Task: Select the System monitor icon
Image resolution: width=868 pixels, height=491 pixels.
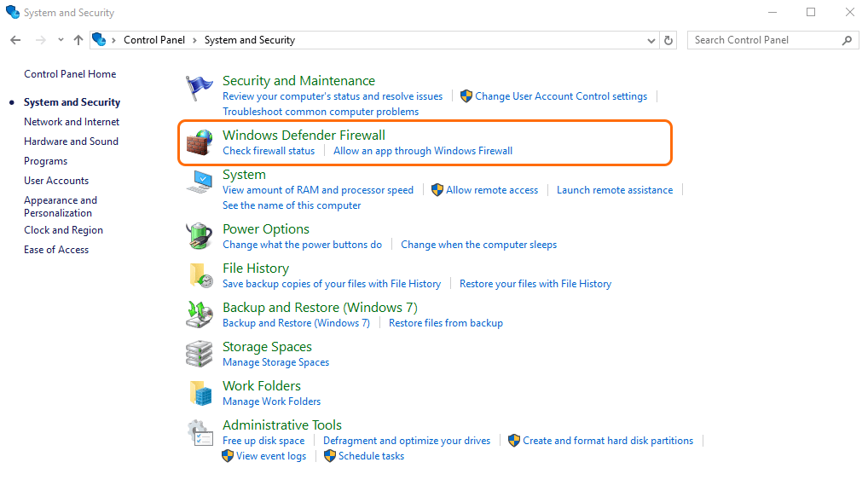Action: pyautogui.click(x=199, y=182)
